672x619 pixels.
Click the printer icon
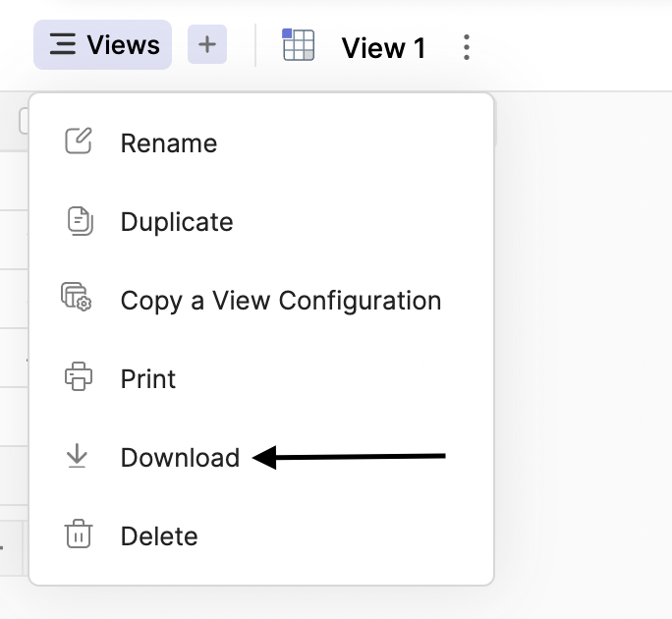(x=78, y=377)
